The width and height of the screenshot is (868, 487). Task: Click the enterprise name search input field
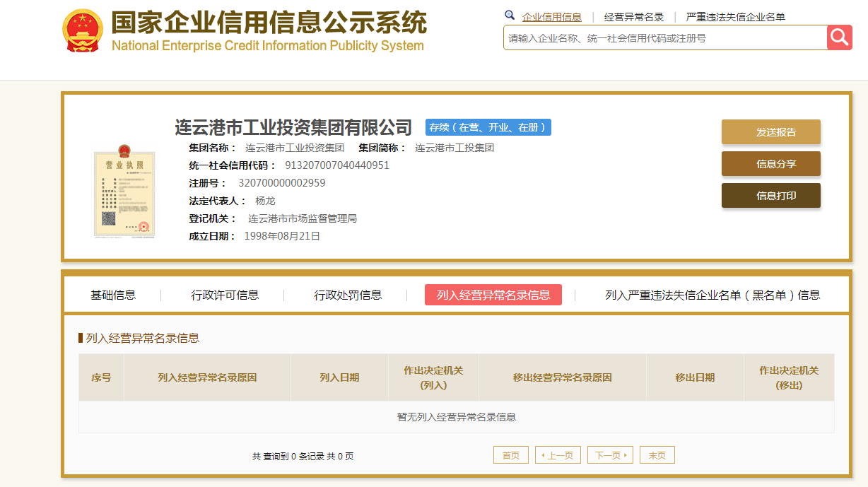pyautogui.click(x=664, y=38)
